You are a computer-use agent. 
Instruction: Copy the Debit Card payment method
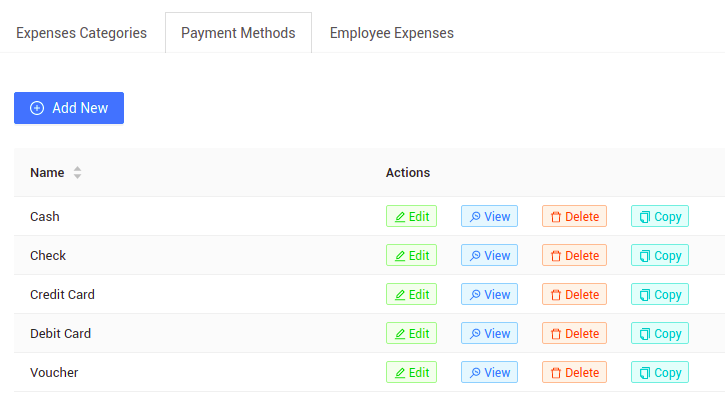(660, 333)
